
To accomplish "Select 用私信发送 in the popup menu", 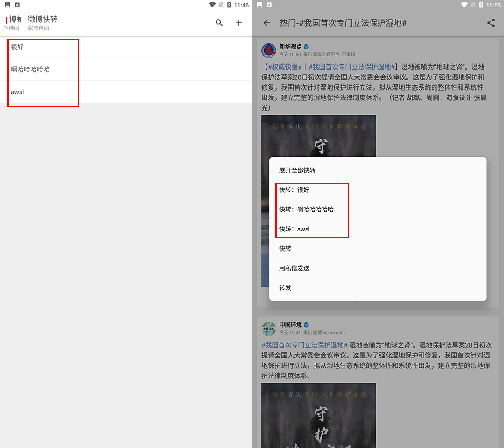I will (x=378, y=268).
